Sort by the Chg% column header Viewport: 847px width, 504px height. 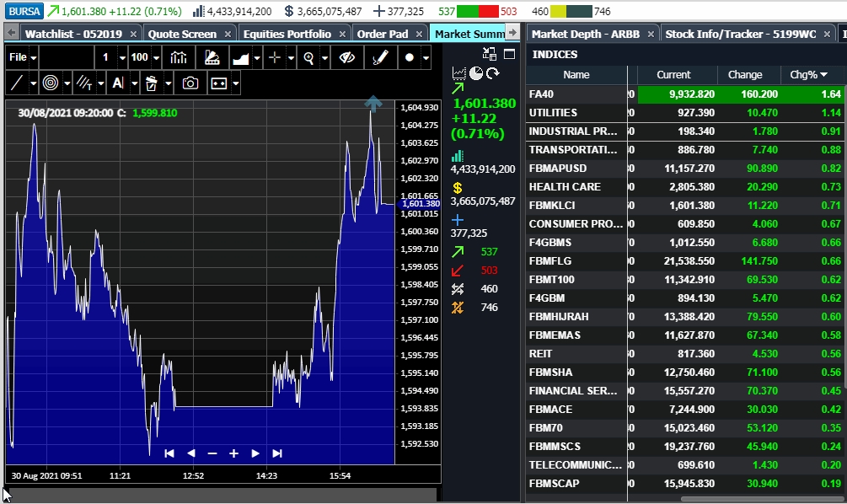[x=808, y=74]
